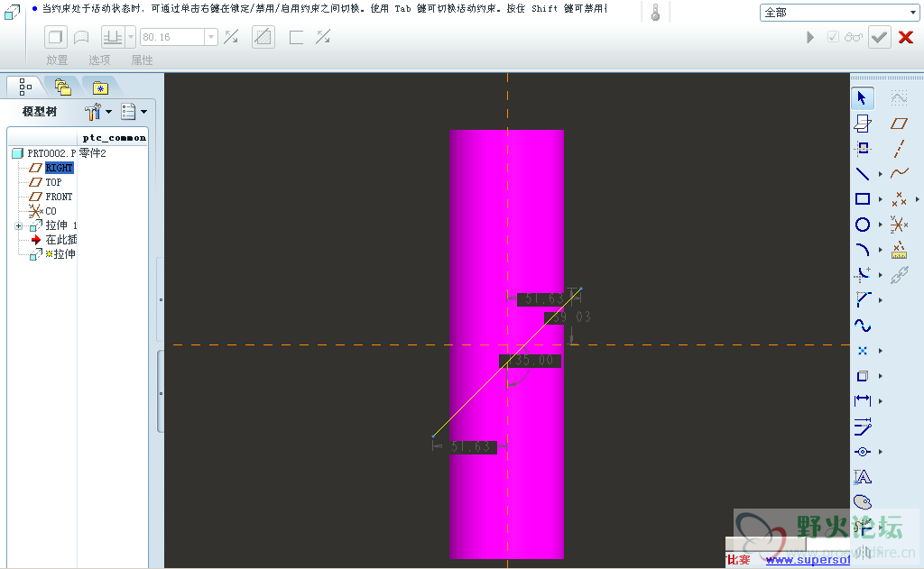Open the 80.16 depth value dropdown
The width and height of the screenshot is (924, 569).
click(x=211, y=37)
